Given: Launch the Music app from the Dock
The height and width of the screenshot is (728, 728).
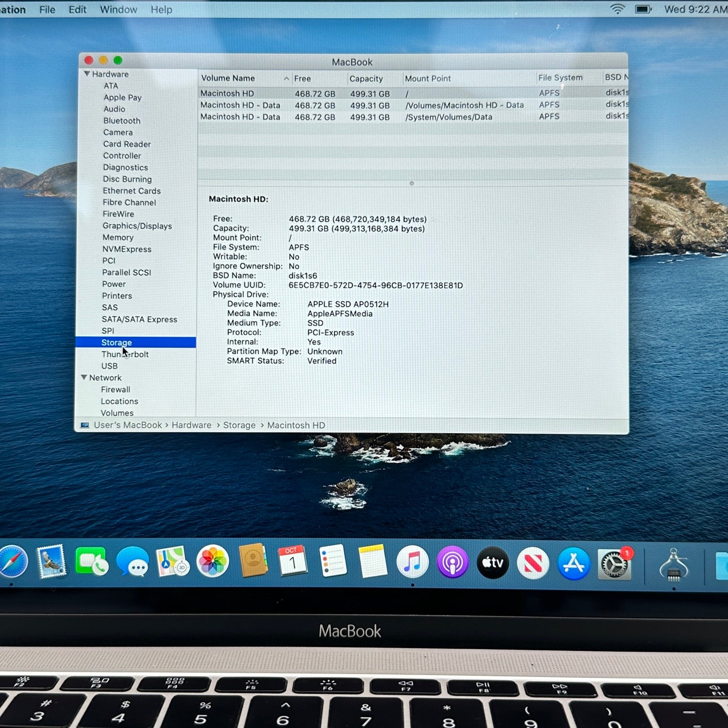Looking at the screenshot, I should [x=412, y=563].
